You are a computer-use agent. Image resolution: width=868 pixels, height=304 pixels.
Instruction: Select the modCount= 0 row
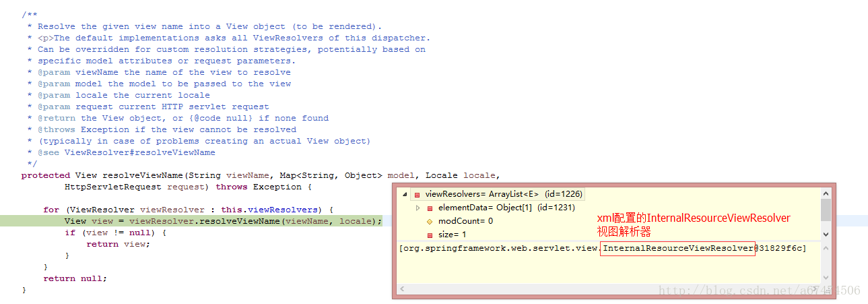(x=465, y=221)
